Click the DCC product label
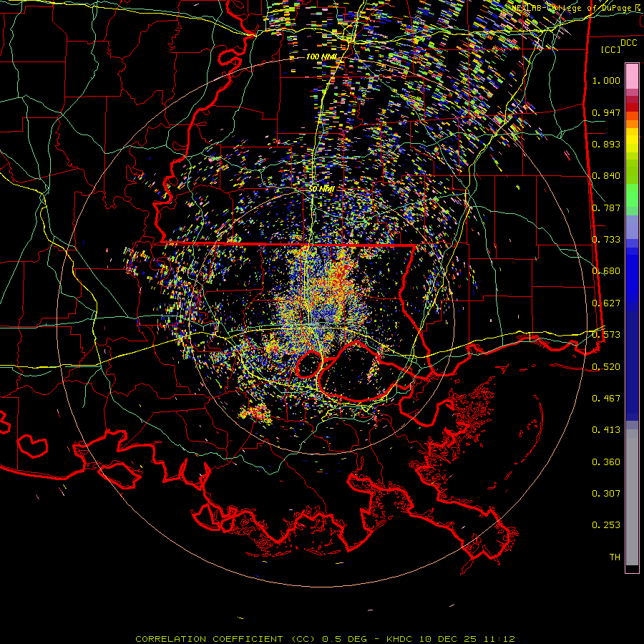This screenshot has width=644, height=644. click(x=628, y=43)
